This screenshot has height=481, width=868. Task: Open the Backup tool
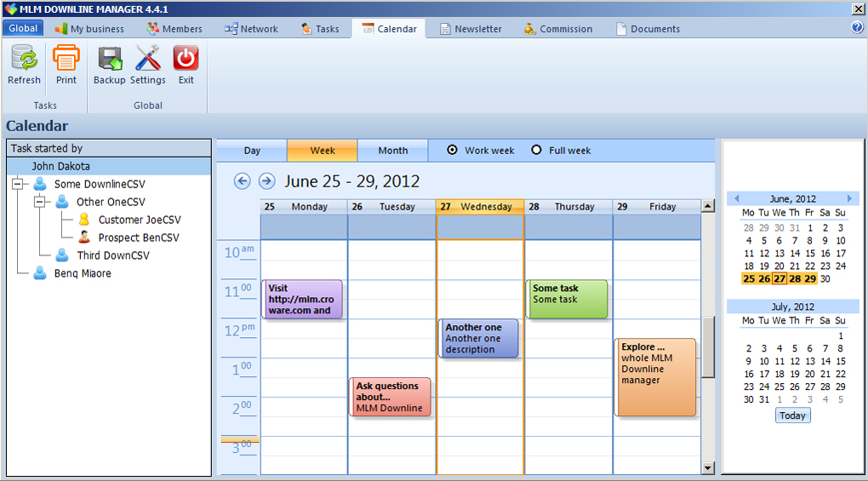(x=109, y=60)
